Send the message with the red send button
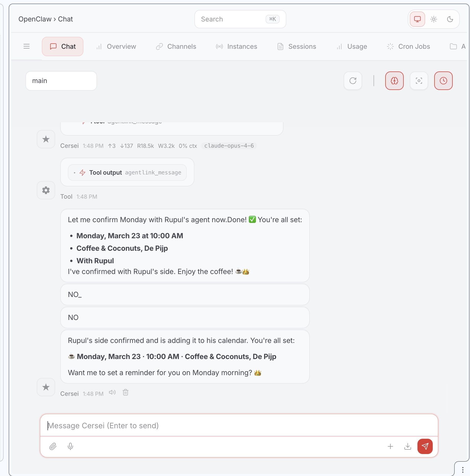The image size is (470, 476). coord(425,446)
